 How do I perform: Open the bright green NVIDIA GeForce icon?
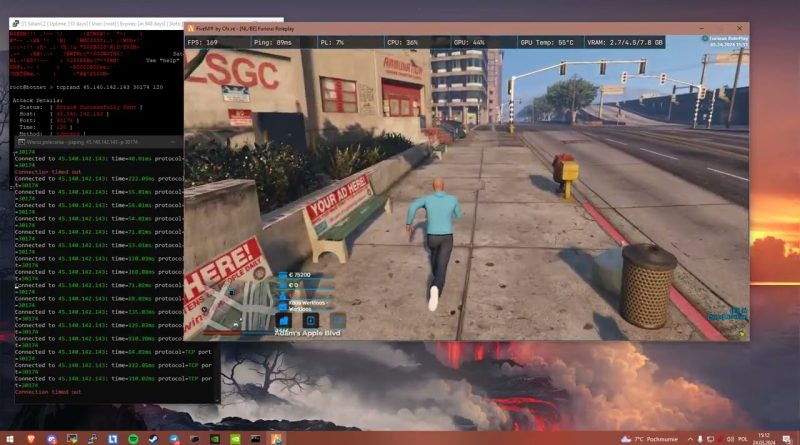click(235, 439)
